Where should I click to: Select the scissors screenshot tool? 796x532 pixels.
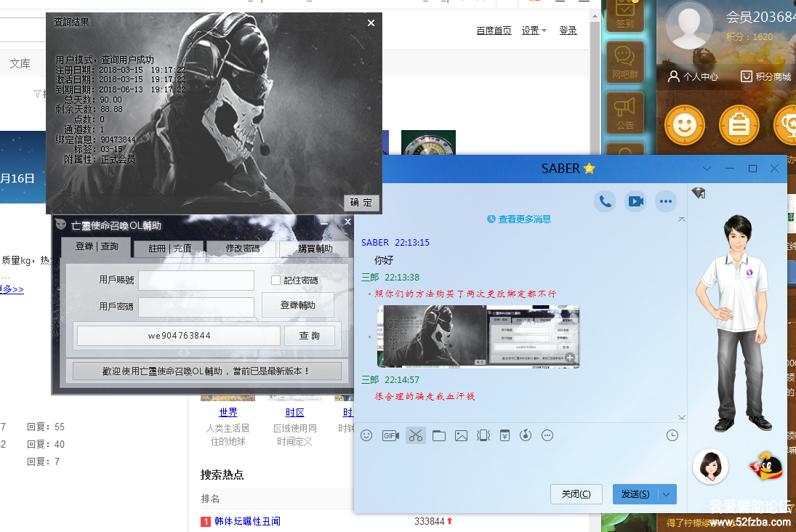click(x=416, y=435)
